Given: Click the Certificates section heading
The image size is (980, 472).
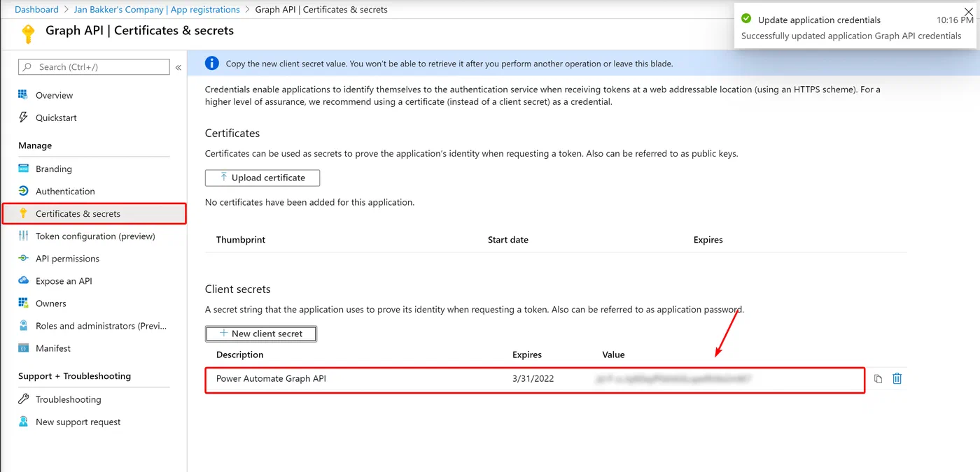Looking at the screenshot, I should pos(232,133).
